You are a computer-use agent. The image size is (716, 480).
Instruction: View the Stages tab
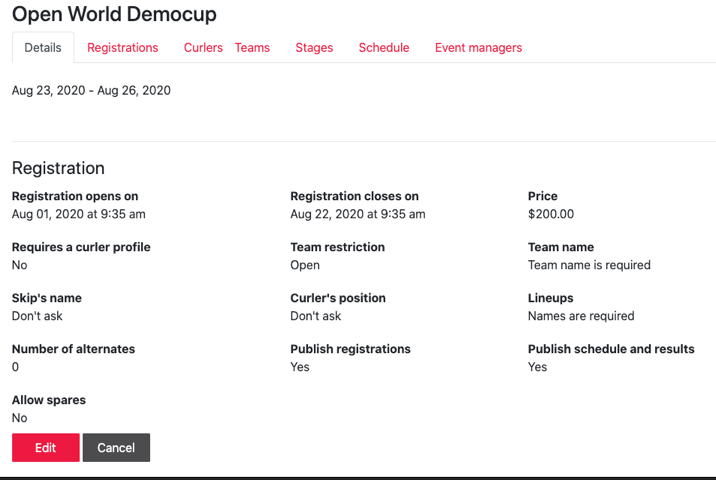point(314,47)
